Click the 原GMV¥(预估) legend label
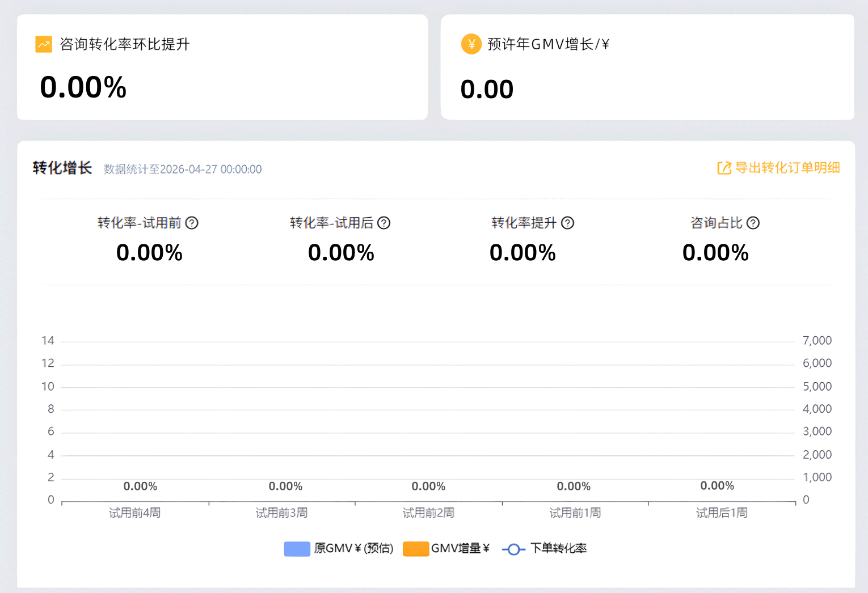The width and height of the screenshot is (868, 593). pyautogui.click(x=354, y=548)
